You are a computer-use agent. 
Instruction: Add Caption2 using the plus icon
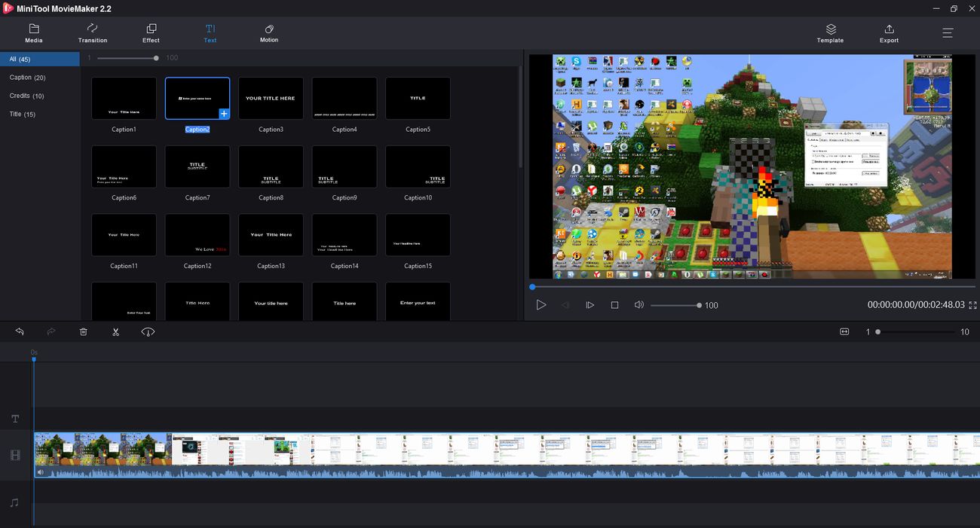coord(224,114)
